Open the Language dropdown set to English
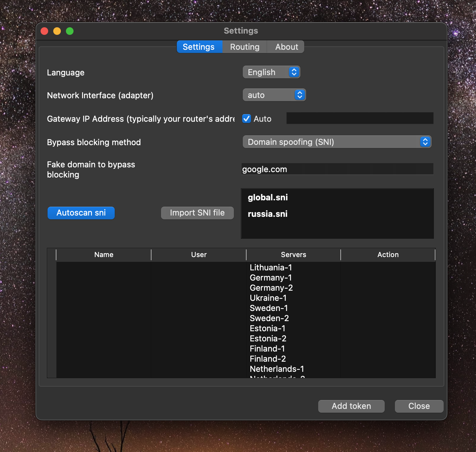The width and height of the screenshot is (476, 452). click(x=271, y=72)
